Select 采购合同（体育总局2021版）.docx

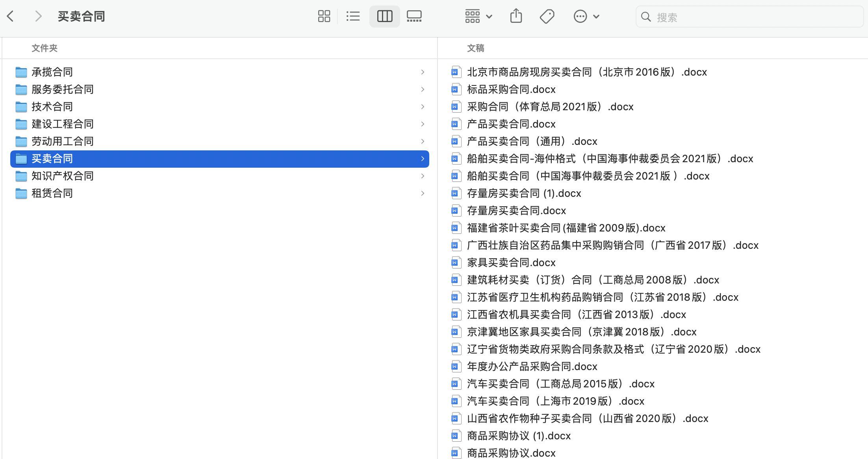[550, 107]
